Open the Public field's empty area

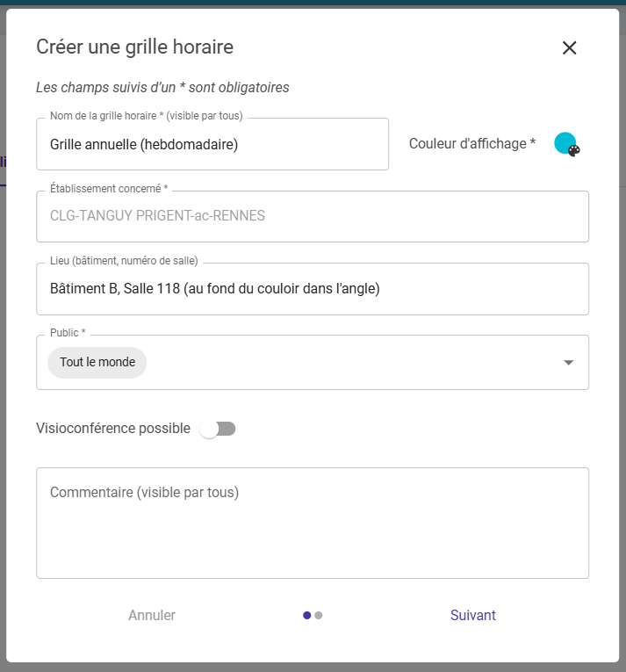click(x=351, y=362)
